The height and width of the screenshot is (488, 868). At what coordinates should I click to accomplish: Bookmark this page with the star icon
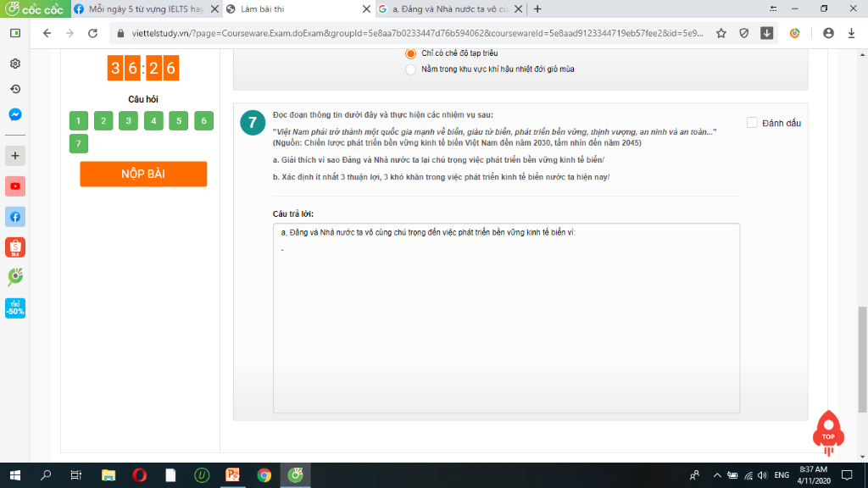[x=721, y=33]
